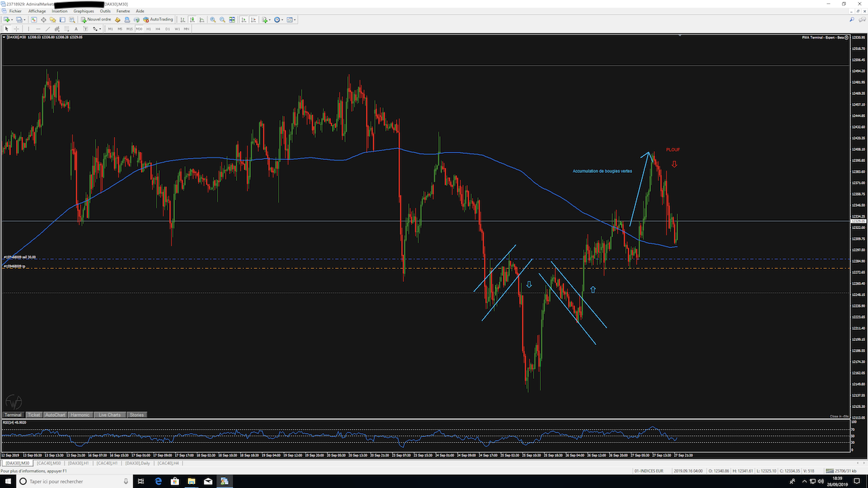Select the Fibonacci retracement tool
Image resolution: width=868 pixels, height=488 pixels.
click(66, 29)
